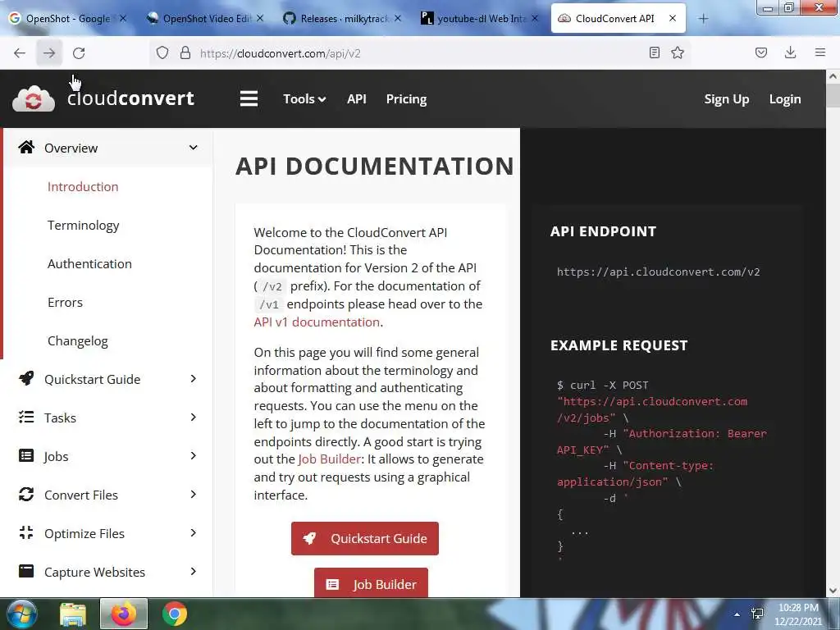Show hidden system tray icons arrow
This screenshot has width=840, height=630.
coord(737,614)
